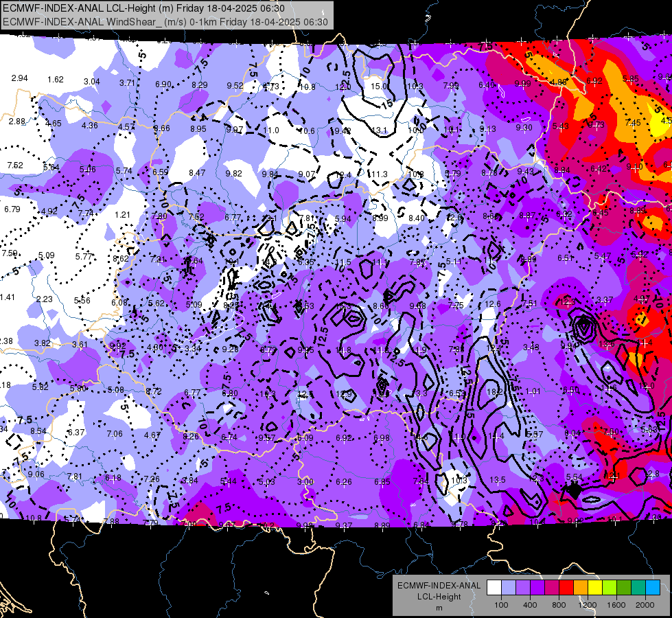The image size is (672, 618).
Task: Click the legend scale label 400
Action: 530,605
